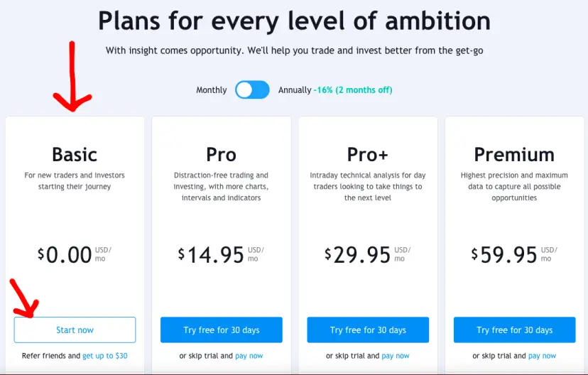Click pay now under the Pro plan
The height and width of the screenshot is (375, 588).
tap(249, 356)
